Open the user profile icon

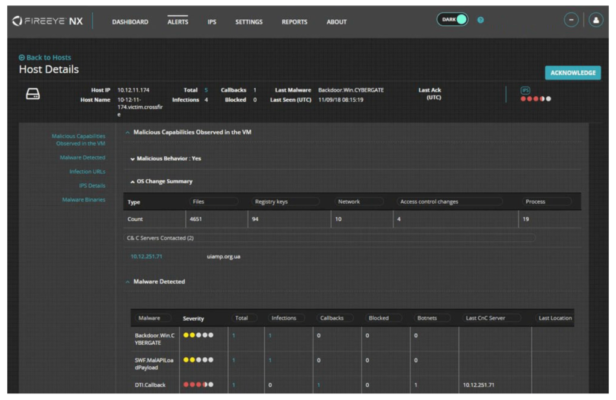(596, 20)
